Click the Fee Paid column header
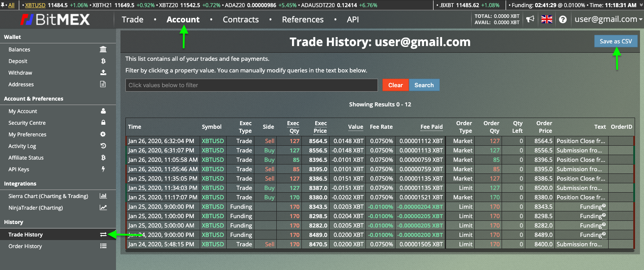Screen dimensions: 644x270 pyautogui.click(x=432, y=127)
